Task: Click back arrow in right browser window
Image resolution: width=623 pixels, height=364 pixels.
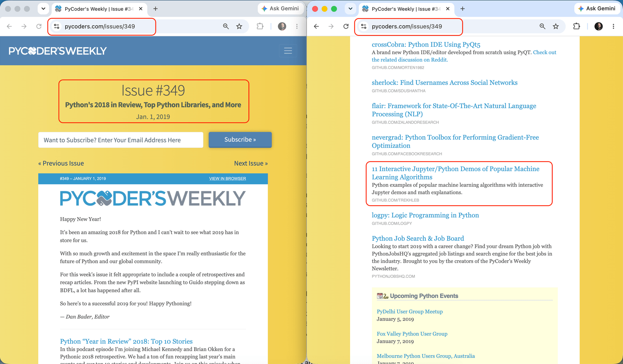Action: coord(316,26)
